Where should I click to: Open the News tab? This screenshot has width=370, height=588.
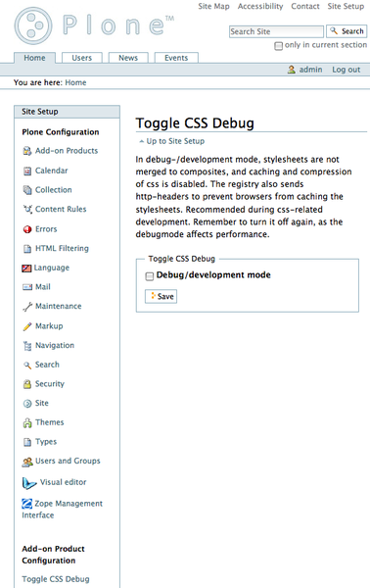pyautogui.click(x=128, y=58)
